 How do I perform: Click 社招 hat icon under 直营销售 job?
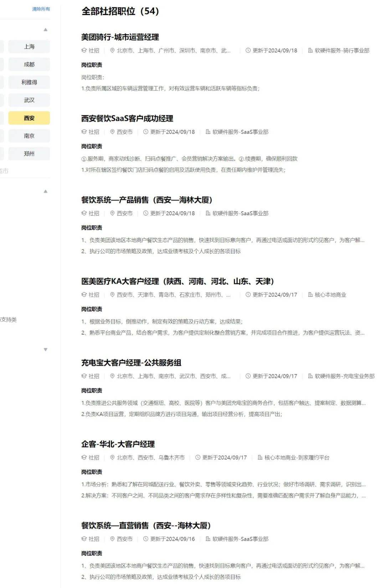point(84,539)
